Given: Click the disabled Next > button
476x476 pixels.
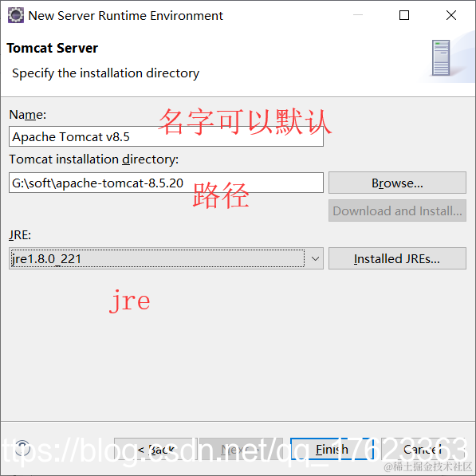Looking at the screenshot, I should [241, 449].
